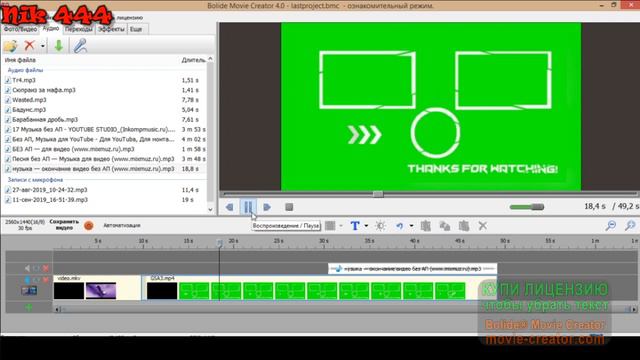Expand the dropdown next to the text tool

[x=366, y=226]
